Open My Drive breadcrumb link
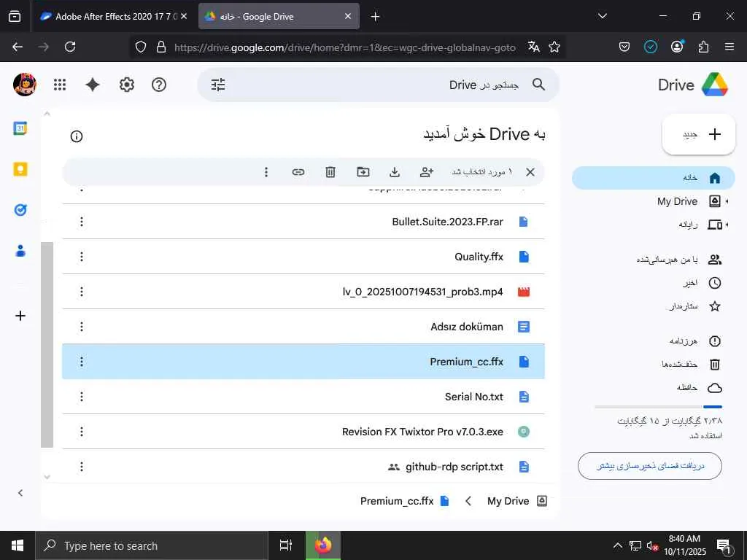 [x=517, y=501]
